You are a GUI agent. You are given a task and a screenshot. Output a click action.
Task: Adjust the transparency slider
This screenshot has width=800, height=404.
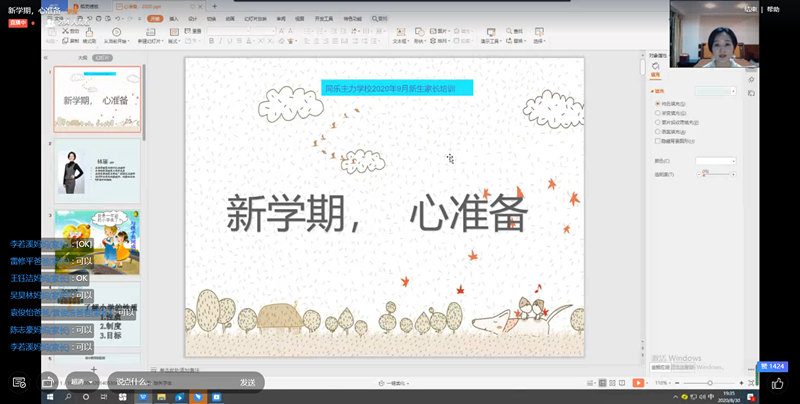[714, 174]
